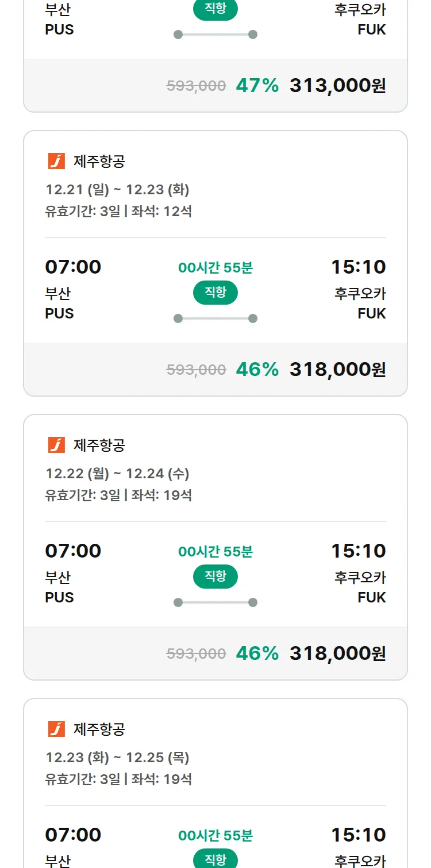Click the 직항 badge on the 12.23 flight
The height and width of the screenshot is (868, 431).
[x=215, y=859]
